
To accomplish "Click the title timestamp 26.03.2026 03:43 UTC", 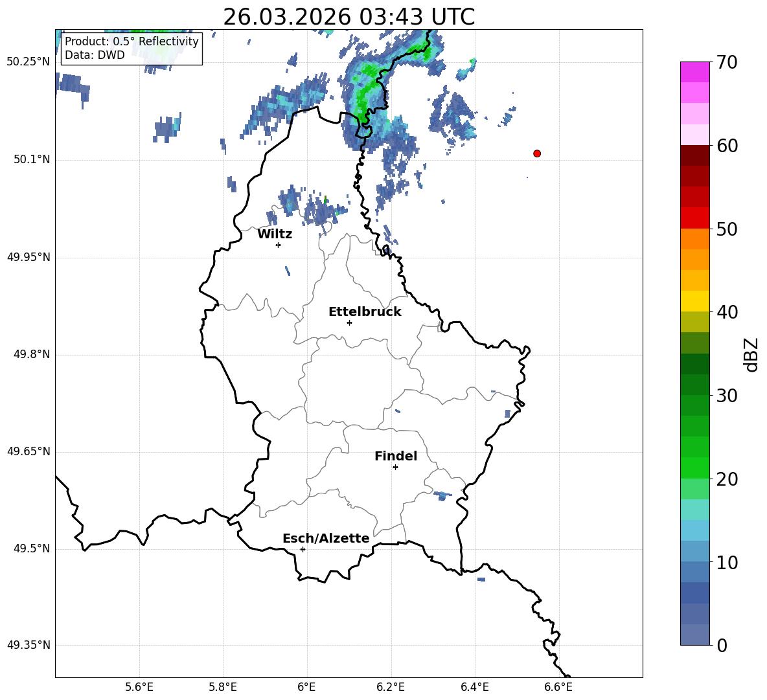I will click(349, 17).
